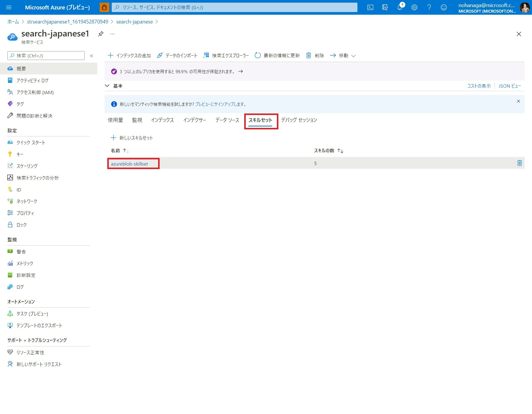Open the more options ellipsis by the title
The height and width of the screenshot is (414, 532).
coord(112,34)
